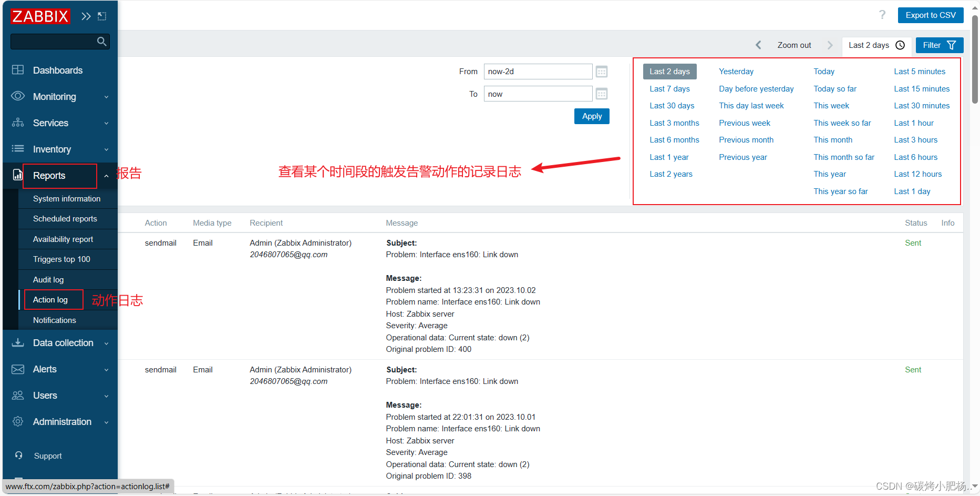Viewport: 980px width, 496px height.
Task: Shift time range forward with the right arrow
Action: 830,45
